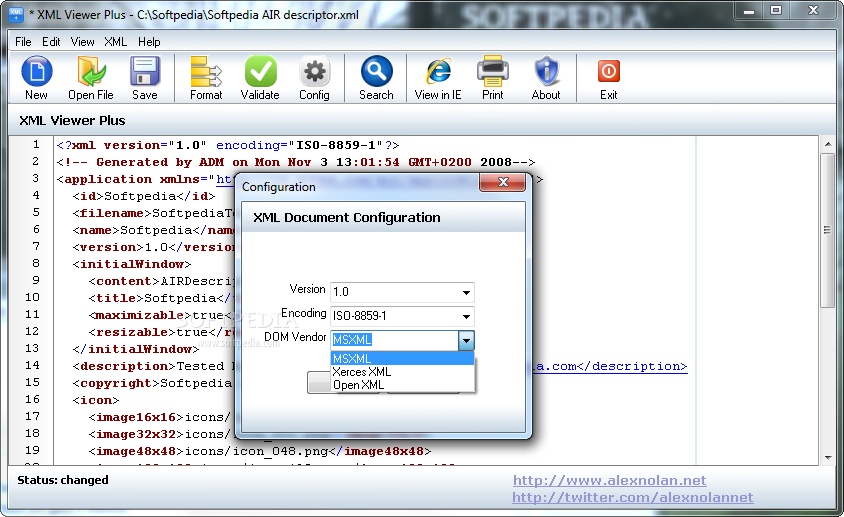Viewport: 844px width, 517px height.
Task: Close the XML Viewer Plus main window
Action: click(813, 11)
